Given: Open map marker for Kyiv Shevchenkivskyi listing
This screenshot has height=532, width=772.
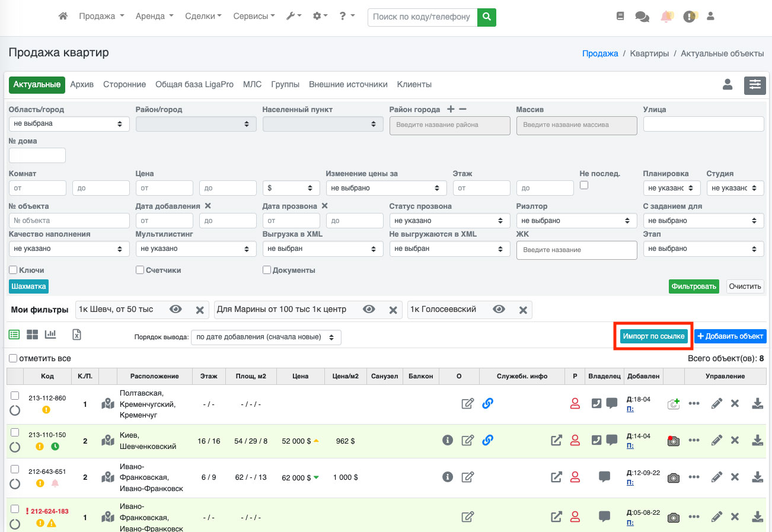Looking at the screenshot, I should 107,441.
